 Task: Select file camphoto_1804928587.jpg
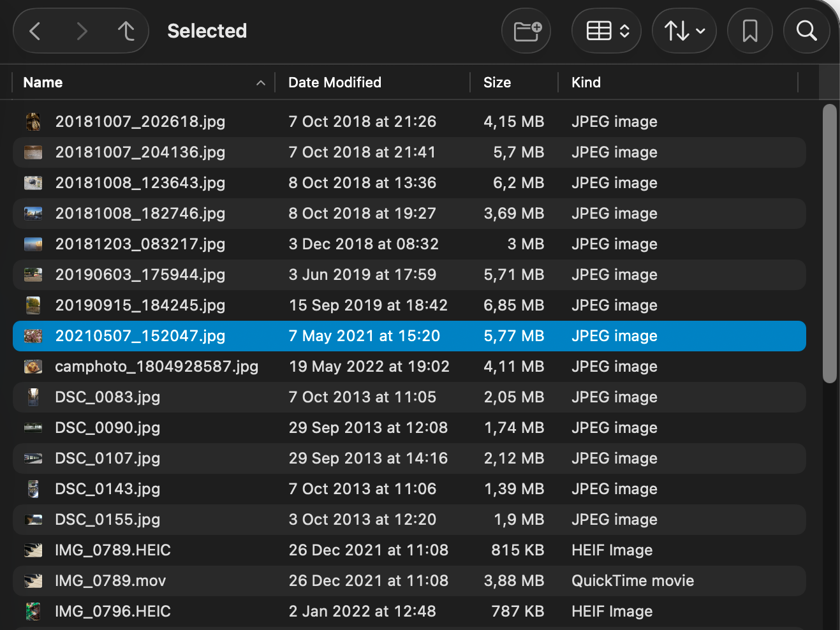tap(156, 367)
